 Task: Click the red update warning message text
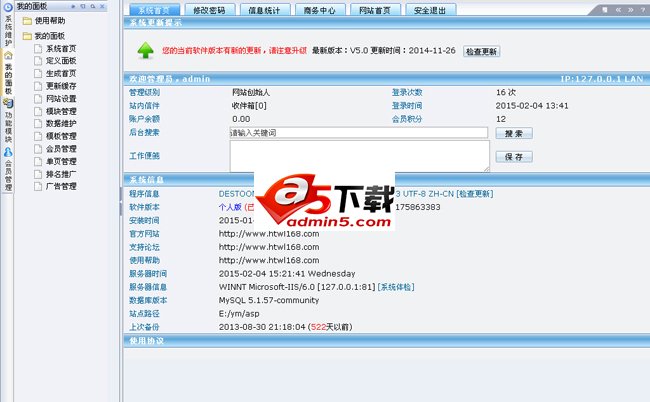click(x=234, y=51)
